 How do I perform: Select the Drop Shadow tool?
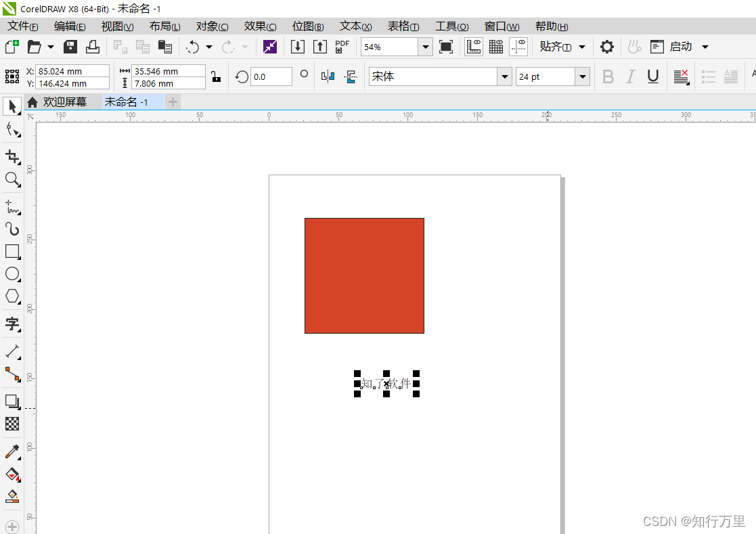(12, 401)
